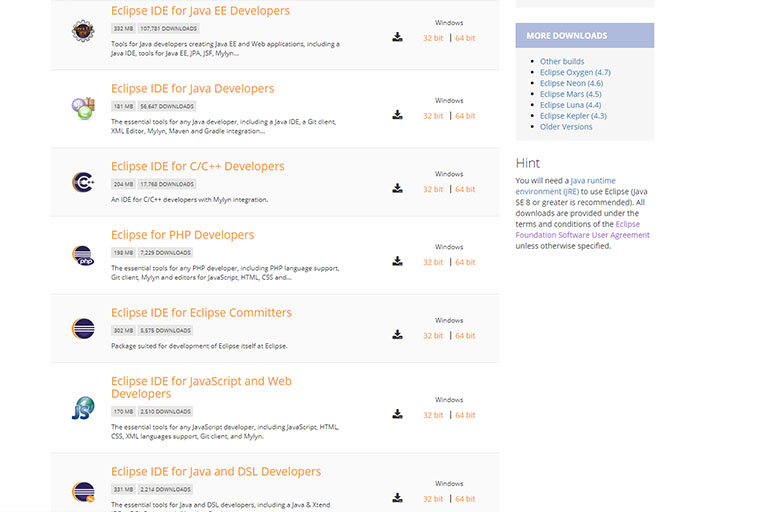Click the Java EE Developers package icon
The height and width of the screenshot is (512, 768).
point(83,30)
